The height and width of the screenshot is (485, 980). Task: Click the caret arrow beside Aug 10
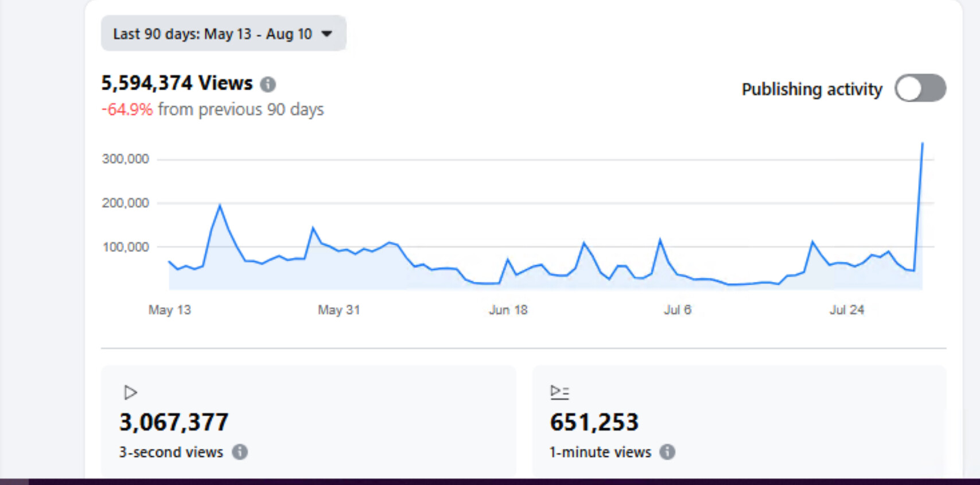click(x=327, y=34)
